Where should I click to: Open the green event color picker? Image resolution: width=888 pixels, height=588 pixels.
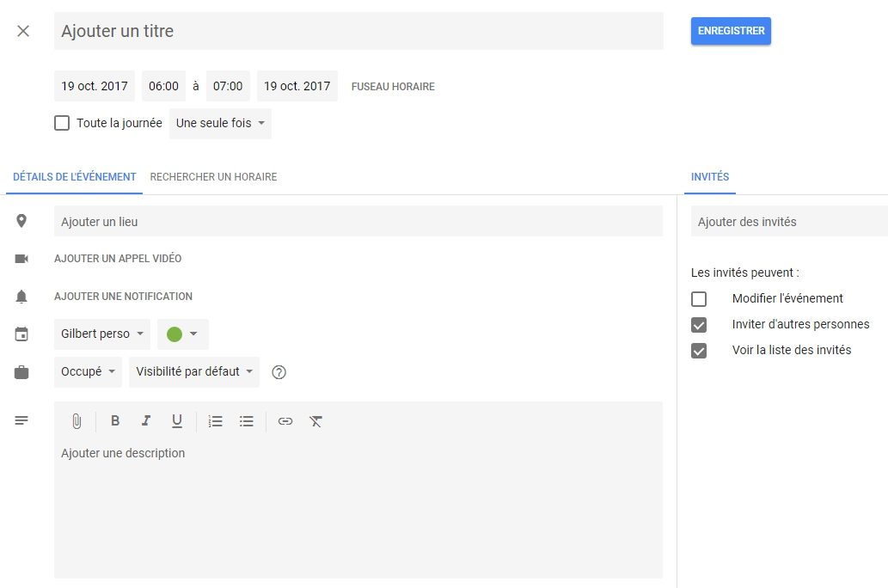[x=182, y=334]
